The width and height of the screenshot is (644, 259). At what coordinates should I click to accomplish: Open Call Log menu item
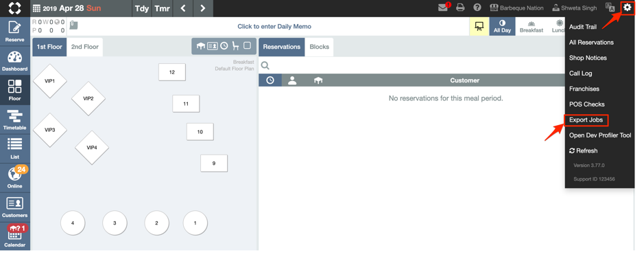(580, 74)
